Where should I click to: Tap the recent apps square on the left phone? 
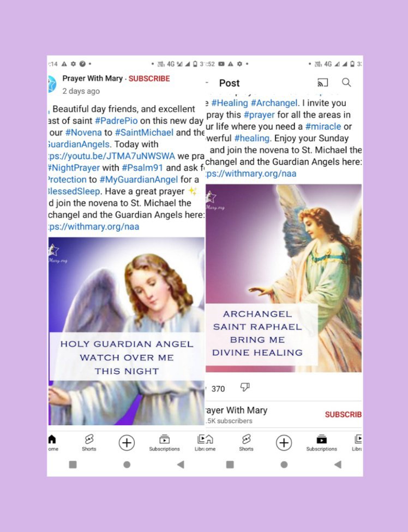73,464
